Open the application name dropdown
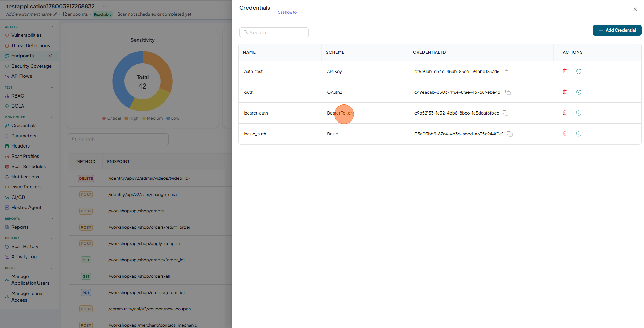This screenshot has width=644, height=328. (x=105, y=7)
